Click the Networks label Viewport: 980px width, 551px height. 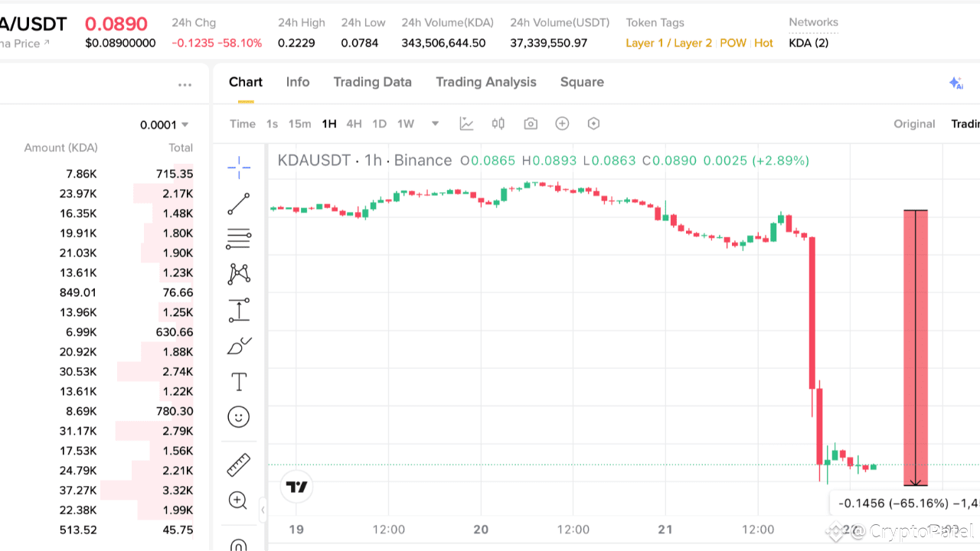[x=813, y=22]
